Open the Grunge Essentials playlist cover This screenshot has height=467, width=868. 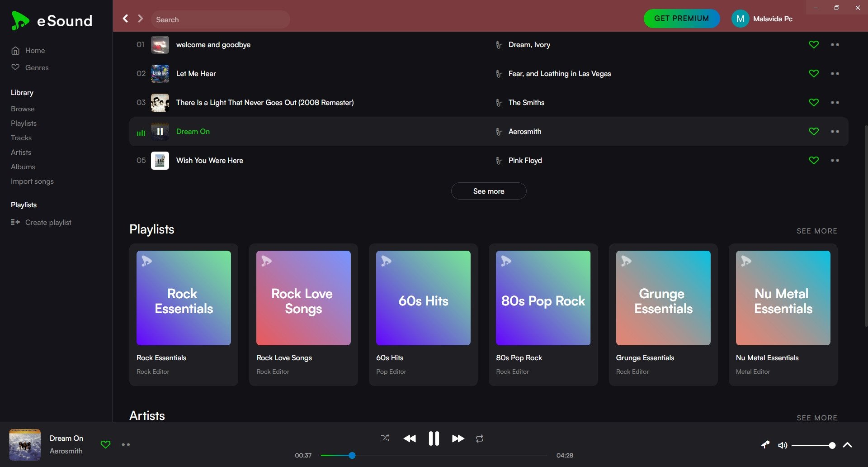coord(663,298)
